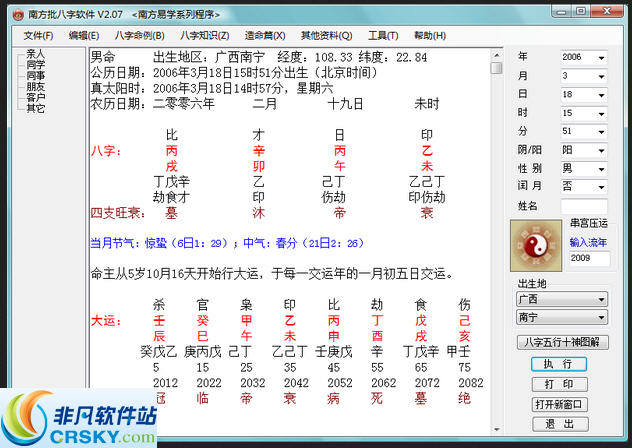Click the 姓名 input field
Viewport: 632px width, 448px height.
point(584,206)
